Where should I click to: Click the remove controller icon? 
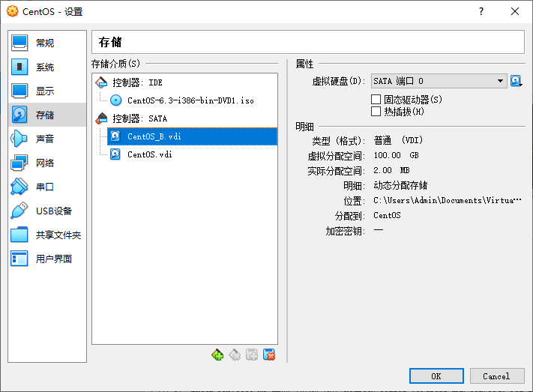tap(235, 355)
